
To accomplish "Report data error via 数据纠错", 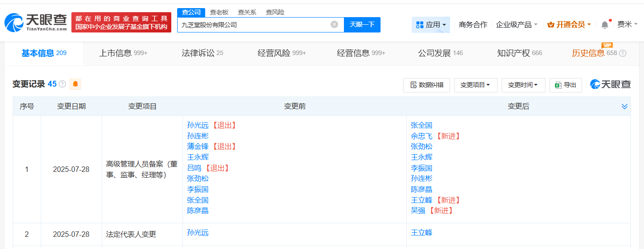I will pos(426,85).
